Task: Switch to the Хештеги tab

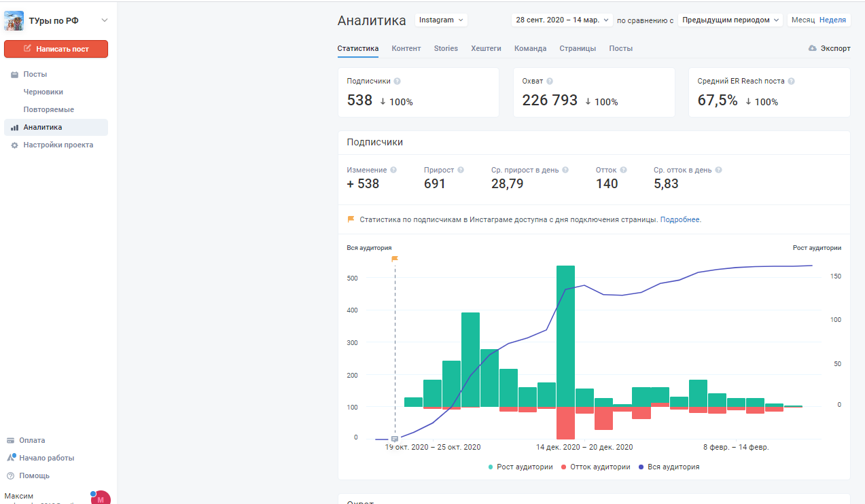Action: [486, 48]
